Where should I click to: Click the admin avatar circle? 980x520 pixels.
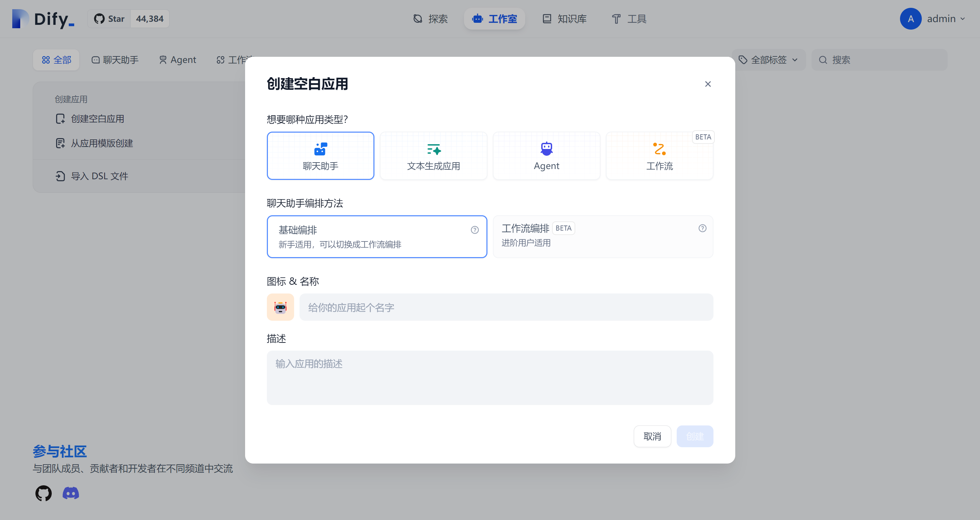tap(910, 19)
